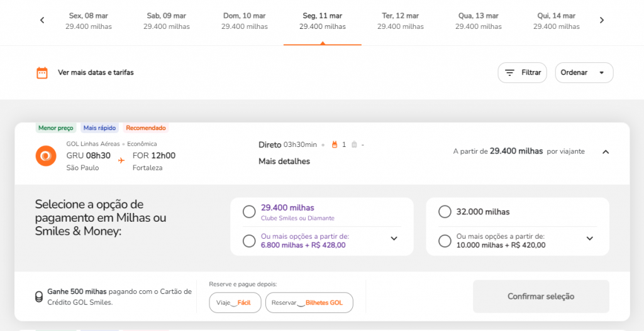Choose 6.800 milhas + R$ 428,00 option

[x=249, y=241]
